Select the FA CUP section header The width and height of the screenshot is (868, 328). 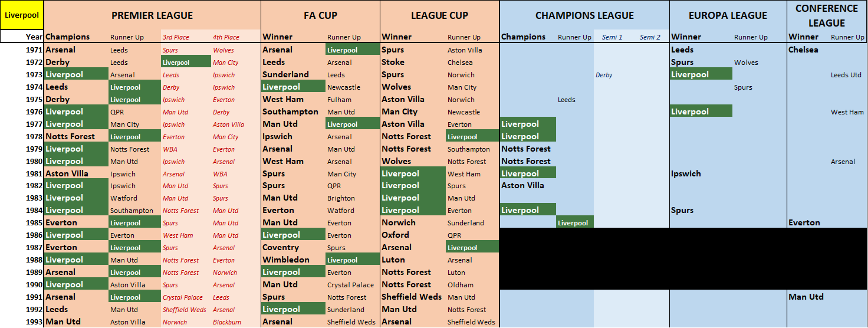[320, 15]
